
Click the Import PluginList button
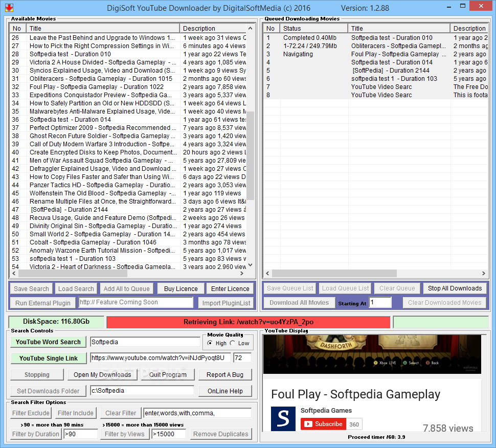pos(226,303)
